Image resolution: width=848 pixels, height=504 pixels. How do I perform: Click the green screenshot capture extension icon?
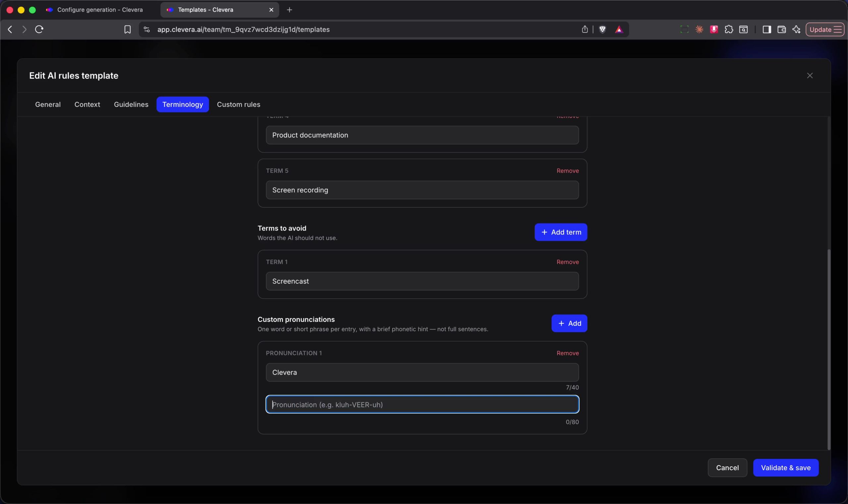click(684, 29)
